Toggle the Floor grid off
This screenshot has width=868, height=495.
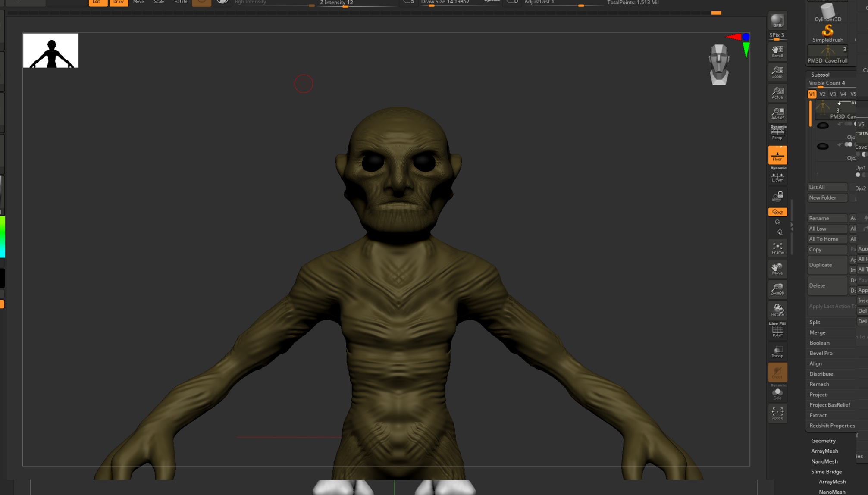pos(777,155)
